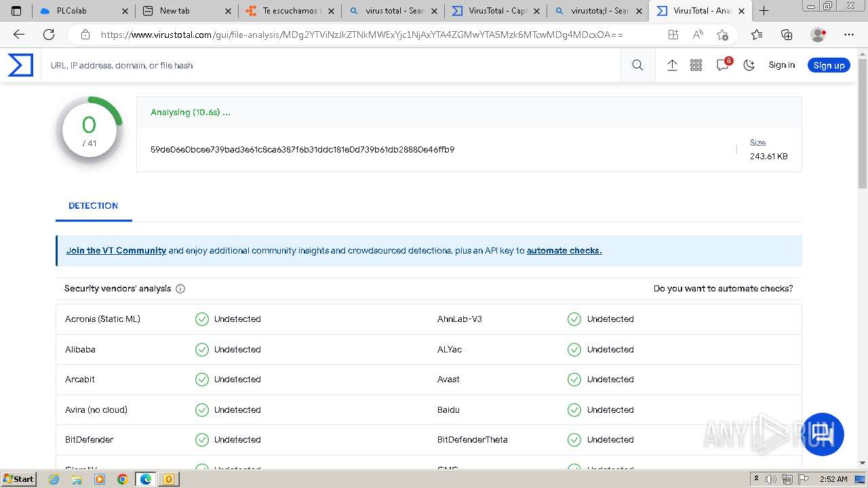Open Join the VT Community link
Image resolution: width=868 pixels, height=488 pixels.
coord(116,251)
